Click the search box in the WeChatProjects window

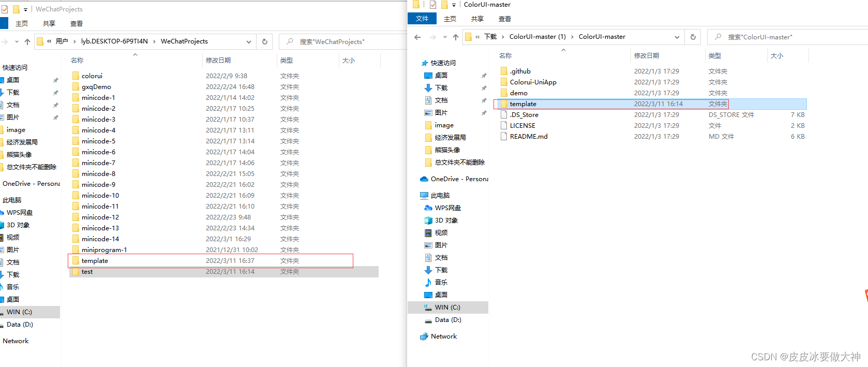pos(342,41)
